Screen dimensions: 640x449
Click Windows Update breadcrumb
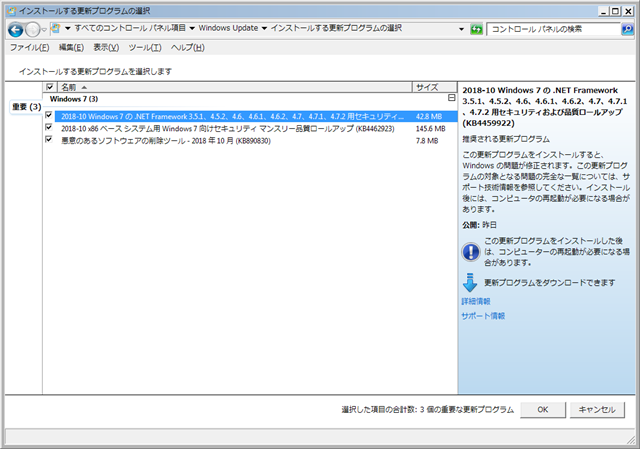point(228,28)
